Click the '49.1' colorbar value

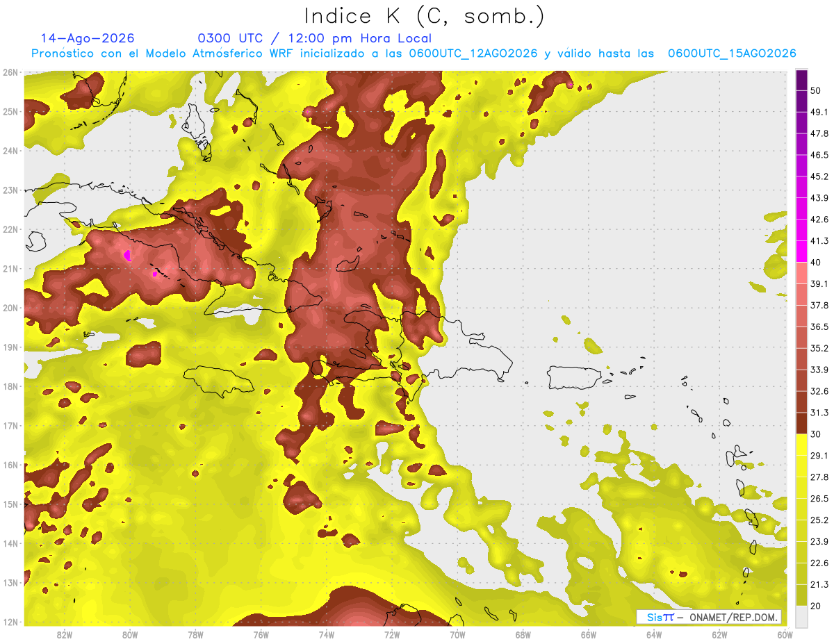coord(819,113)
